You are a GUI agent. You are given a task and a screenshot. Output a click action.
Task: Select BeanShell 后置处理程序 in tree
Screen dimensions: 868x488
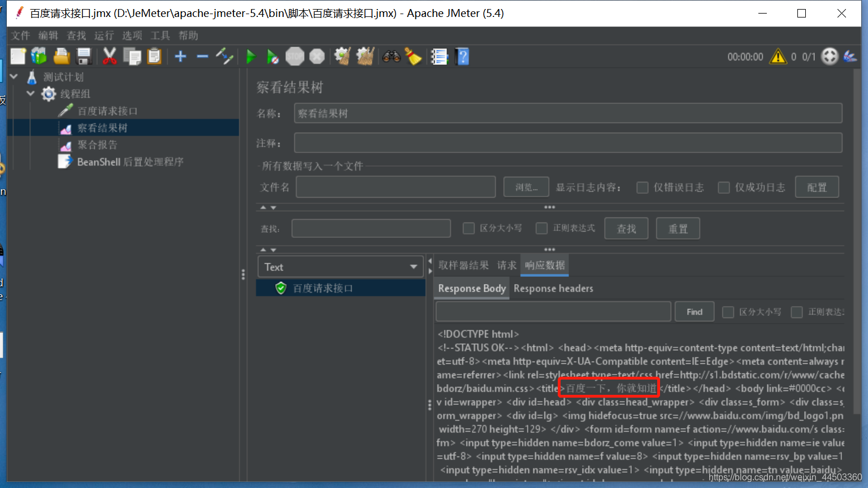(130, 162)
